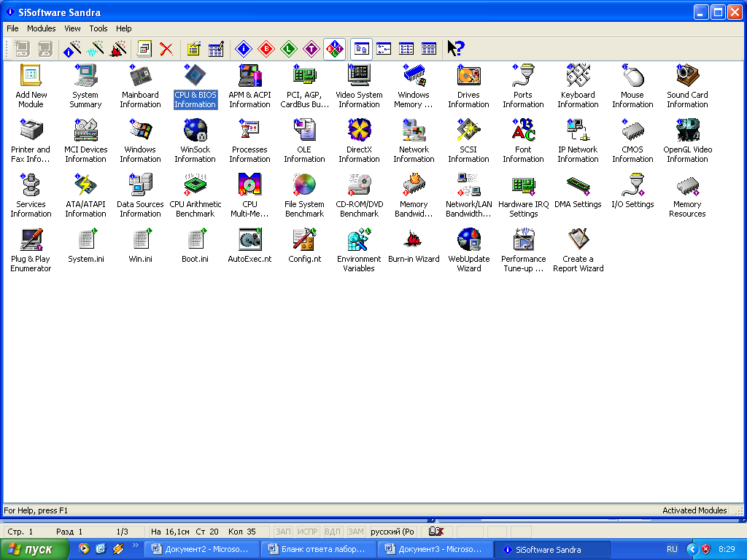747x560 pixels.
Task: Open MCI Devices Information module
Action: coord(86,141)
